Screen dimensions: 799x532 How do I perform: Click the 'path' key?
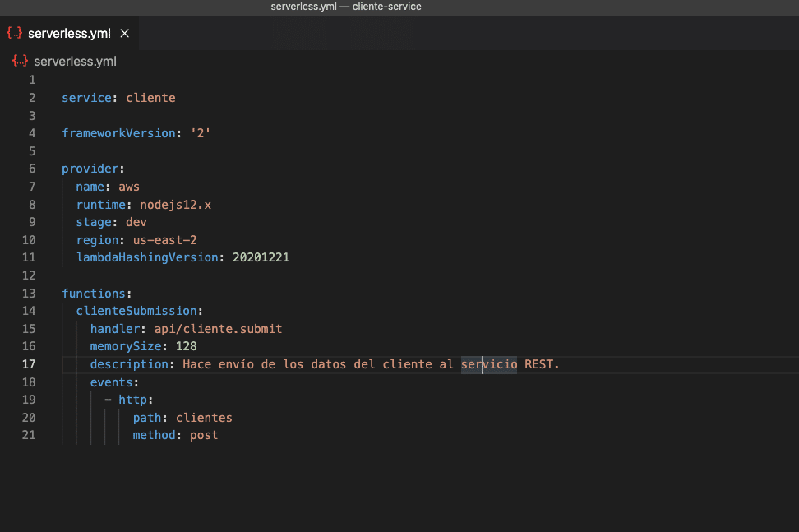(147, 418)
